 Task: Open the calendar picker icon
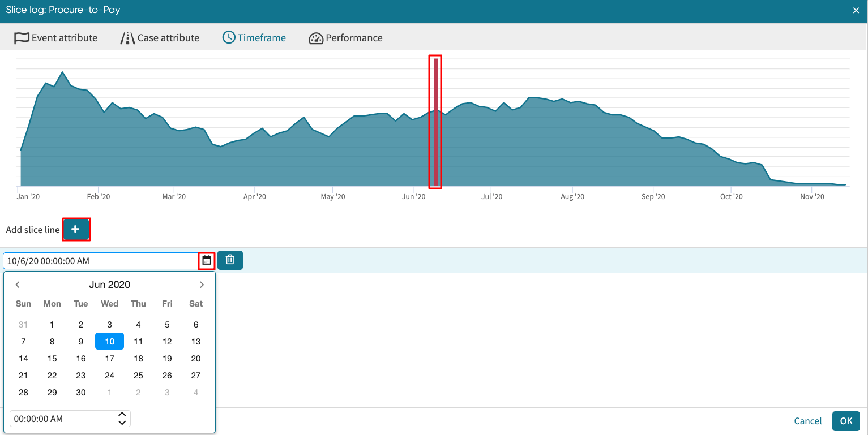207,260
